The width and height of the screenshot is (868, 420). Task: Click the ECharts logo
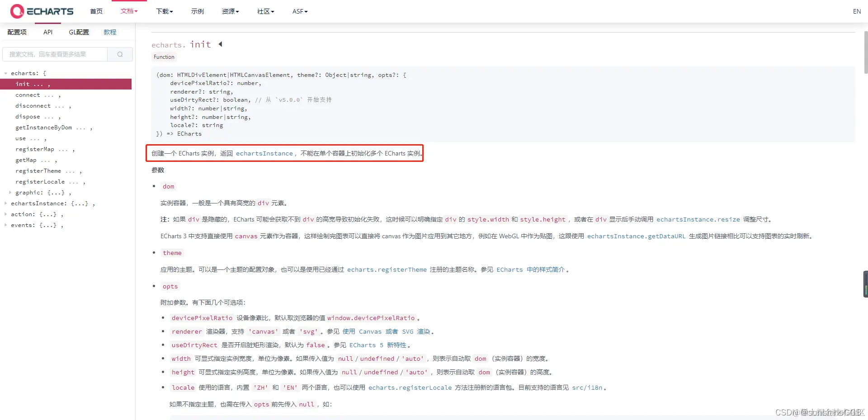pyautogui.click(x=42, y=11)
